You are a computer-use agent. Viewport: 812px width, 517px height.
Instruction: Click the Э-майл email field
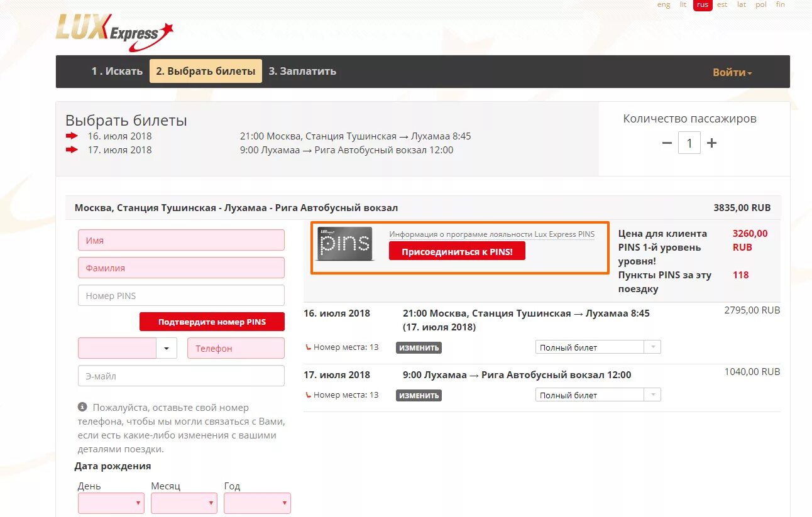click(x=181, y=376)
